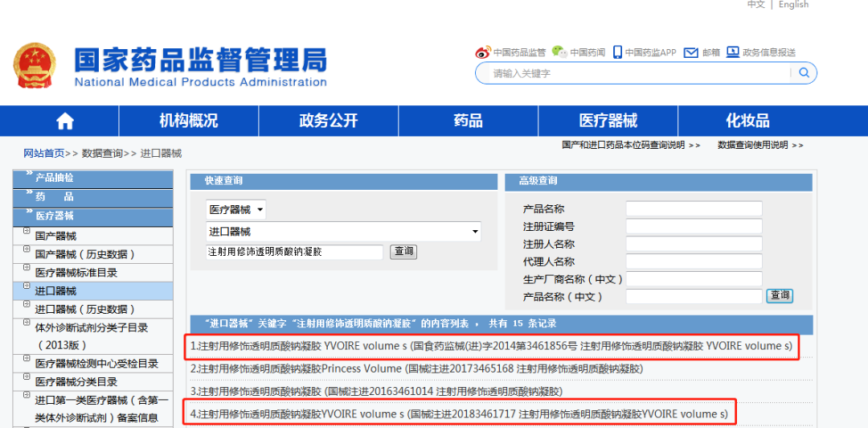Image resolution: width=868 pixels, height=428 pixels.
Task: Select 国产器械 in sidebar tree
Action: click(x=56, y=237)
